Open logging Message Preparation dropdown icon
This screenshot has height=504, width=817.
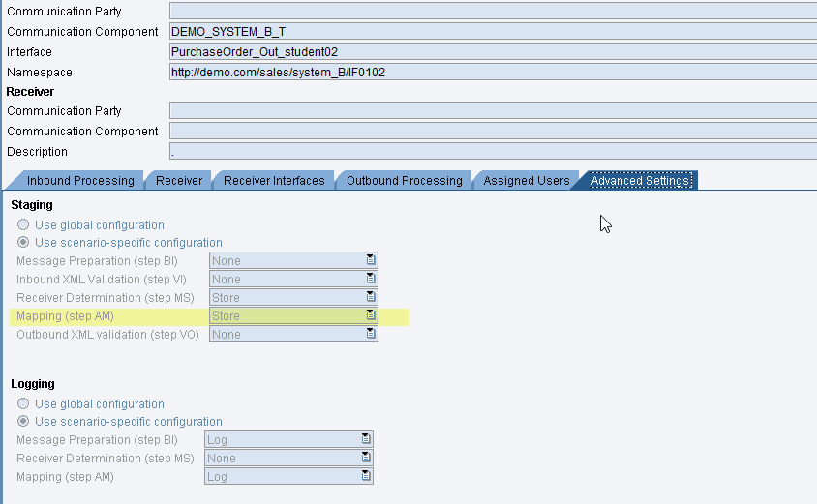click(x=366, y=439)
